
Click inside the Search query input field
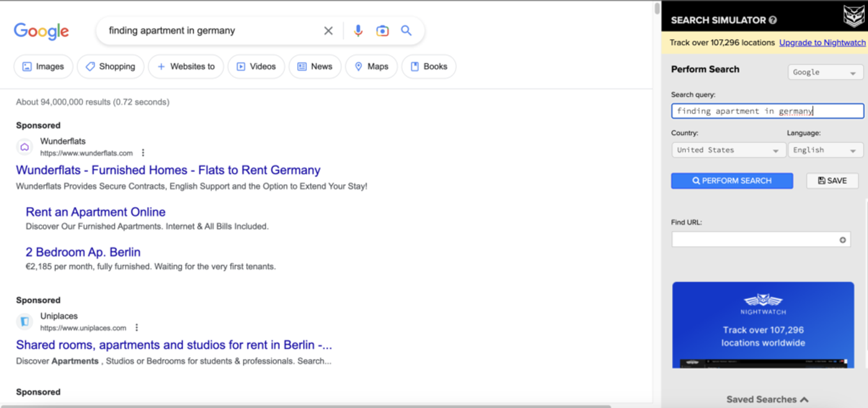(x=767, y=110)
